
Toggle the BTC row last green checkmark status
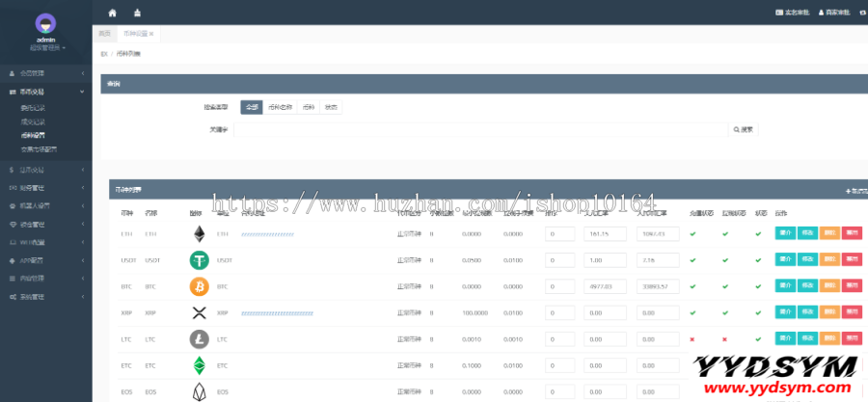[758, 286]
